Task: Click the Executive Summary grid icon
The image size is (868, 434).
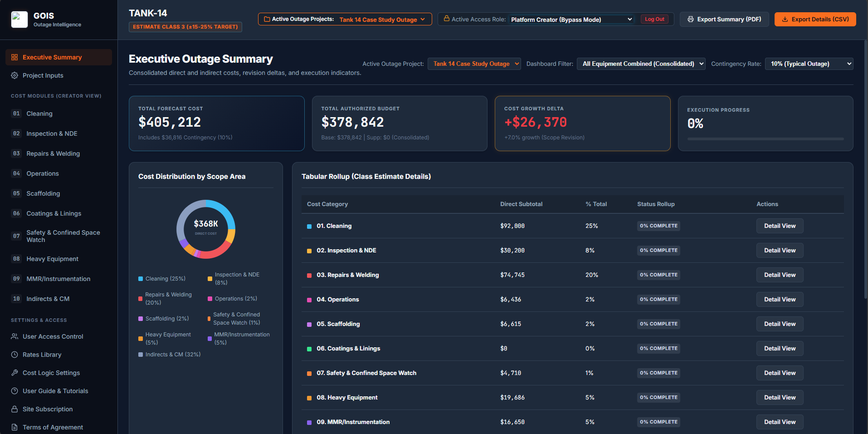Action: pos(15,57)
